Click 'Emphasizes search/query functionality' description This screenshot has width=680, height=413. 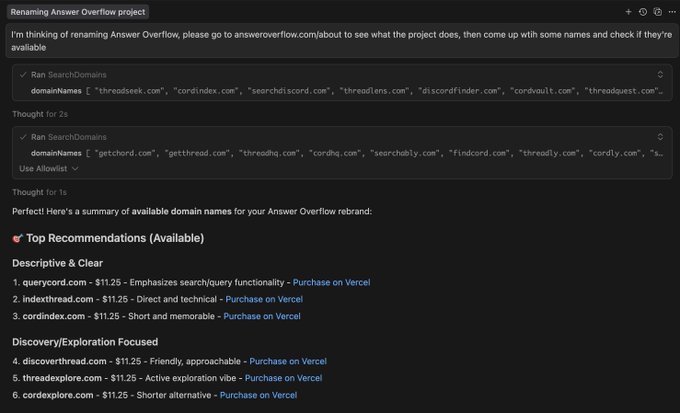point(207,282)
